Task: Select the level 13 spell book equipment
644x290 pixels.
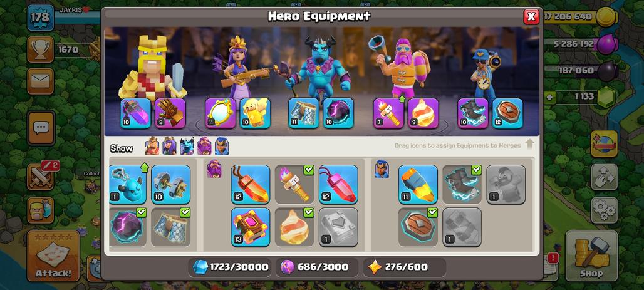Action: tap(250, 227)
